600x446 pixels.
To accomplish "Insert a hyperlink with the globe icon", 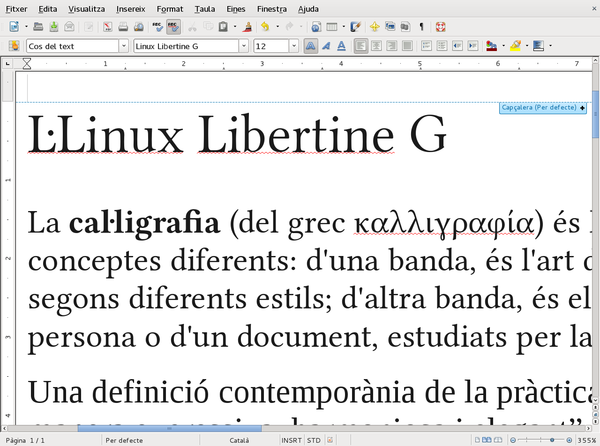I will [x=316, y=27].
